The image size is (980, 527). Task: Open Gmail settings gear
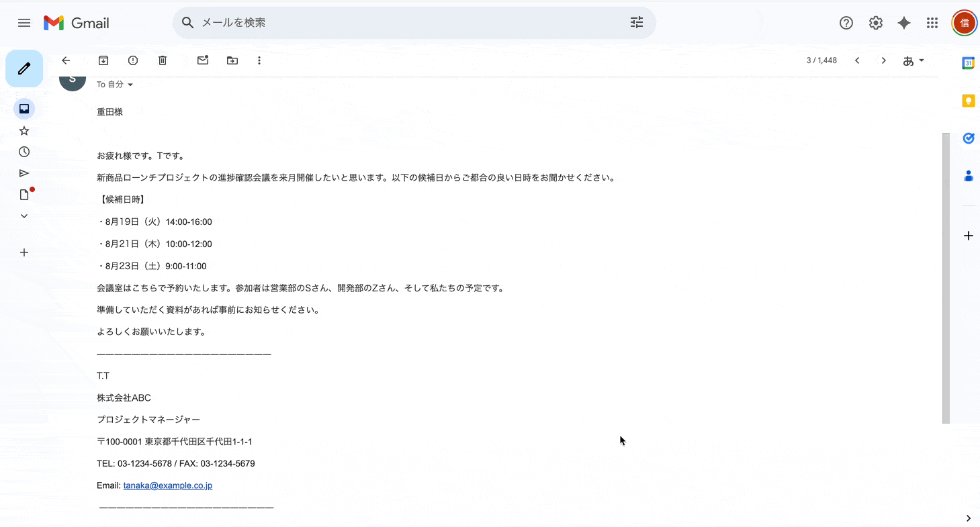point(875,22)
